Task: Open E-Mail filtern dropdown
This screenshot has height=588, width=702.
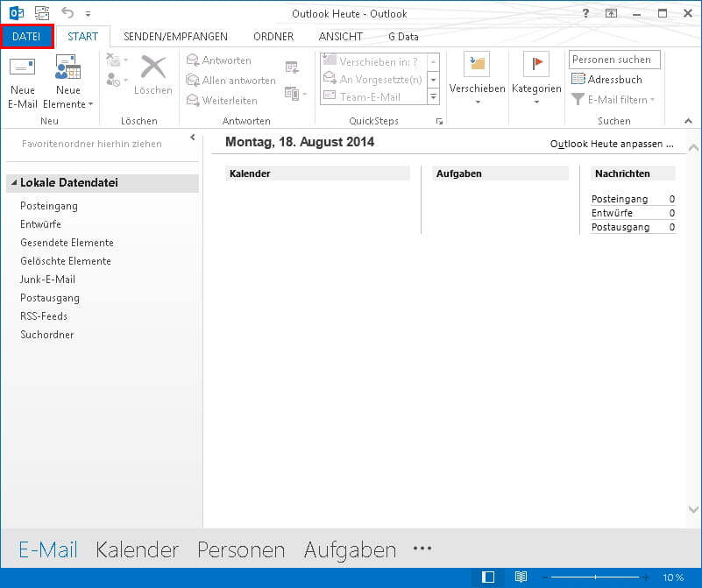Action: pos(613,99)
